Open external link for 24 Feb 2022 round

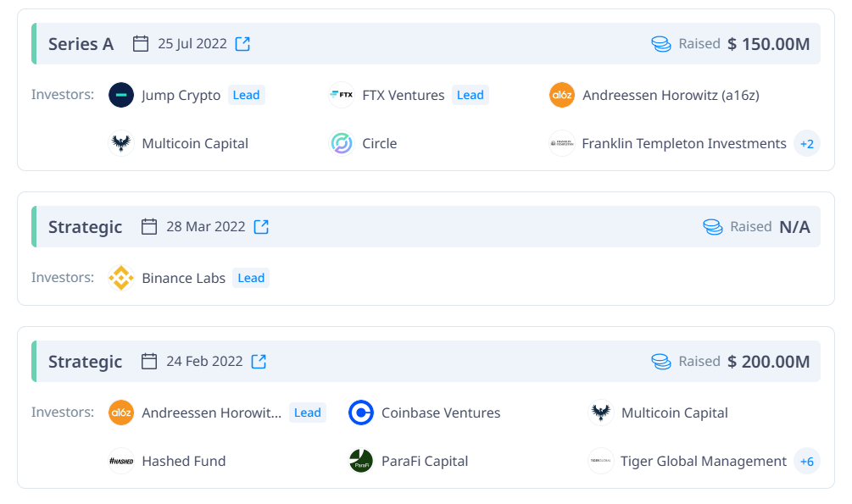tap(259, 362)
